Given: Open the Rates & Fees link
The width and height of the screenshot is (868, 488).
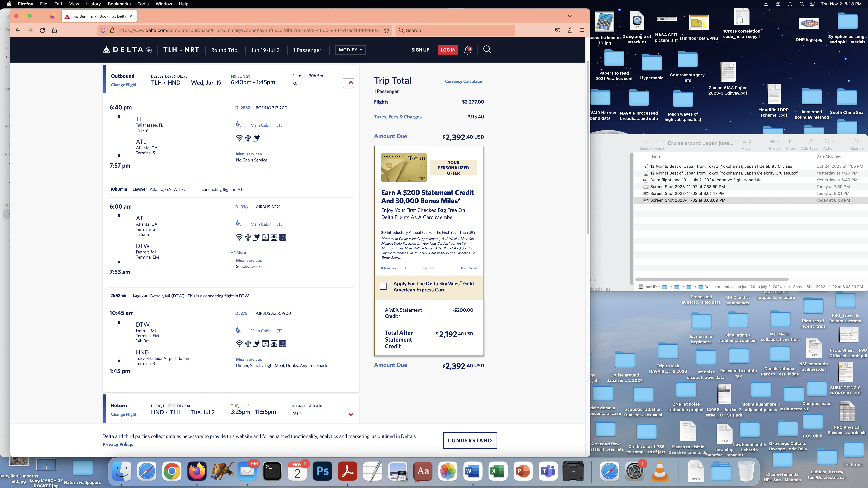Looking at the screenshot, I should coord(388,268).
